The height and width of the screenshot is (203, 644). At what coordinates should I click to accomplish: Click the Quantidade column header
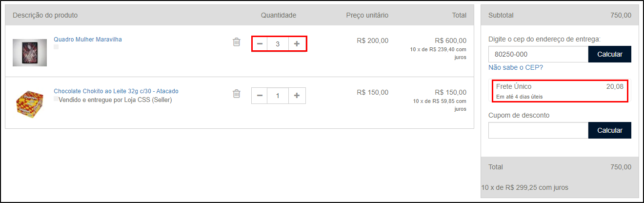click(279, 15)
